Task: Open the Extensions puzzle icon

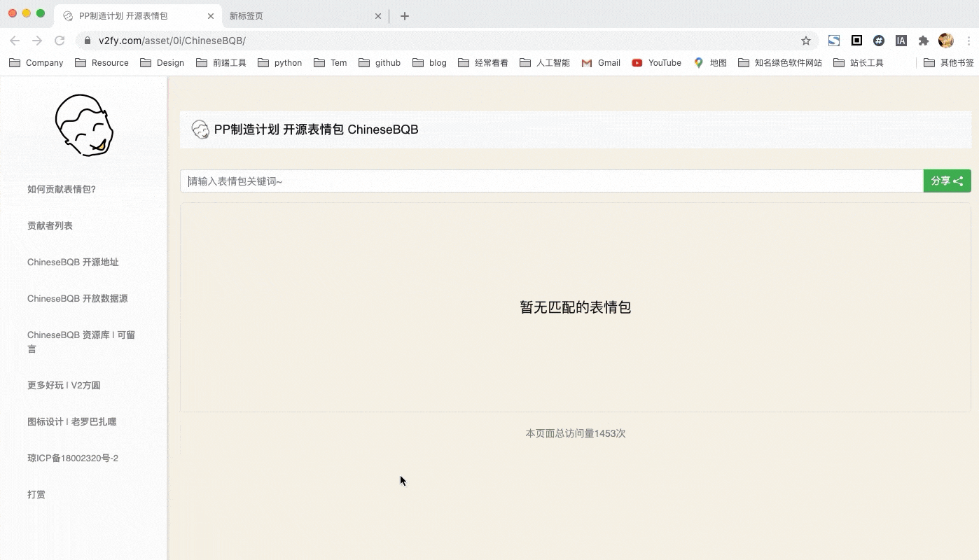Action: (x=924, y=41)
